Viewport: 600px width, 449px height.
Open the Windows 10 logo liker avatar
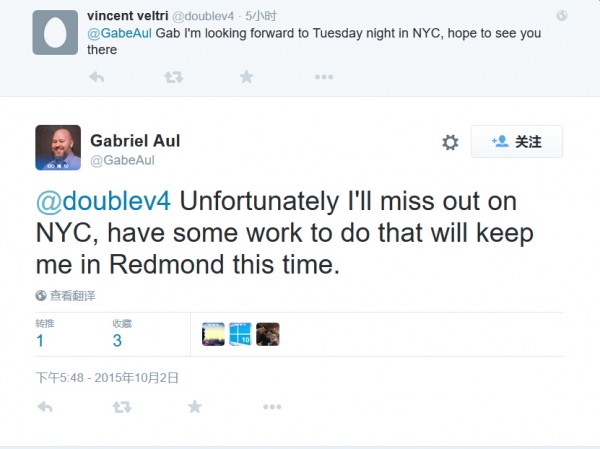pyautogui.click(x=240, y=334)
